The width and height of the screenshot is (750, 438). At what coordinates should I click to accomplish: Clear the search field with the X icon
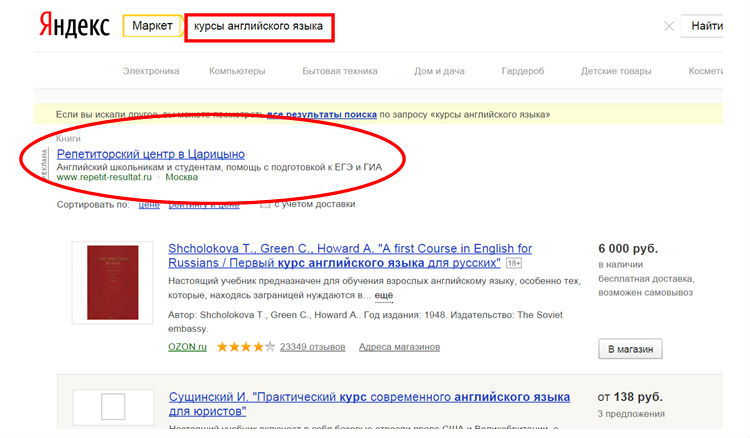[669, 26]
